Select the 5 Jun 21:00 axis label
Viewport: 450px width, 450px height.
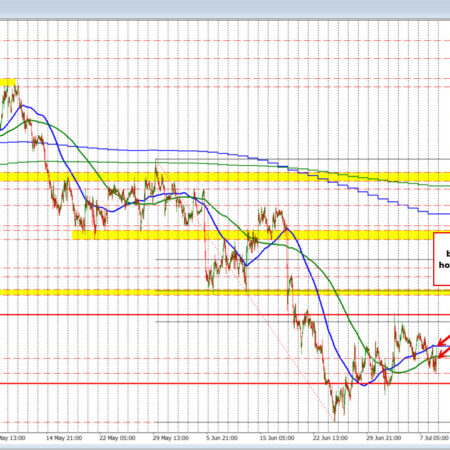point(222,438)
